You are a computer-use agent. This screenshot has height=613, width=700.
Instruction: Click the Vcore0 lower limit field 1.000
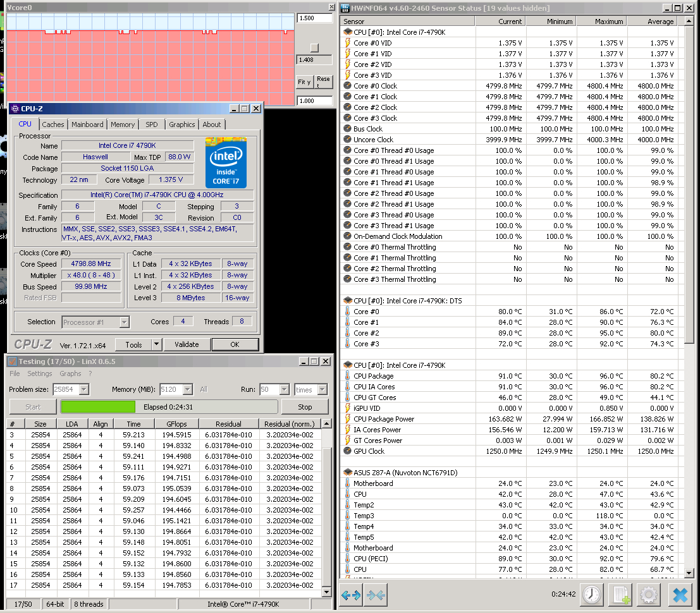314,101
